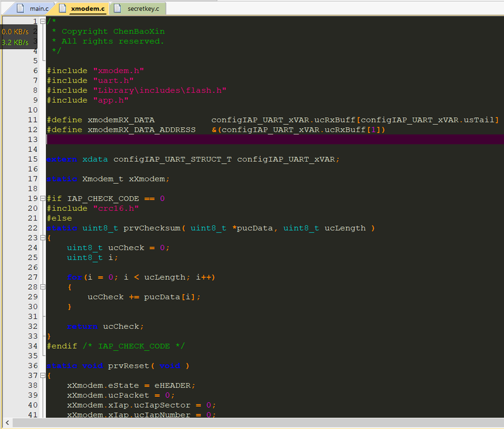Click the xmodemRX_DATA_ADDRESS macro name
This screenshot has width=504, height=429.
pyautogui.click(x=141, y=130)
